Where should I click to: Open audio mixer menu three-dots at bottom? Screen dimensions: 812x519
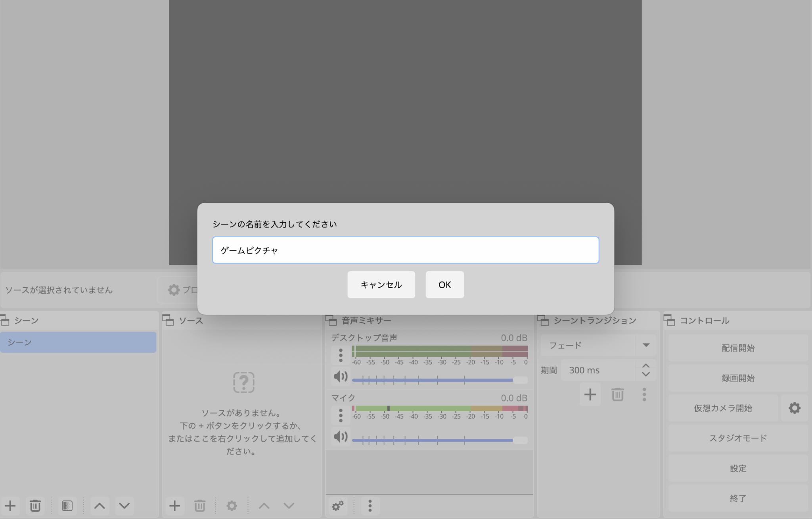[370, 506]
